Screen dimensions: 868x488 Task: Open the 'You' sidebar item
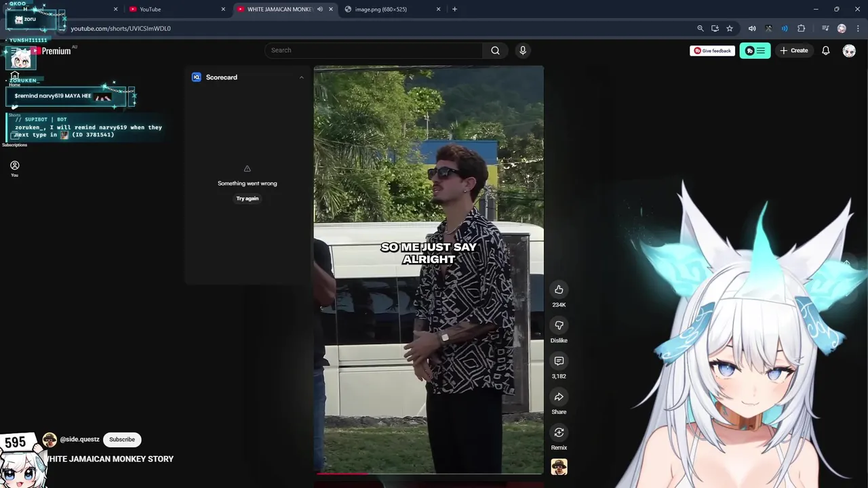pyautogui.click(x=14, y=169)
